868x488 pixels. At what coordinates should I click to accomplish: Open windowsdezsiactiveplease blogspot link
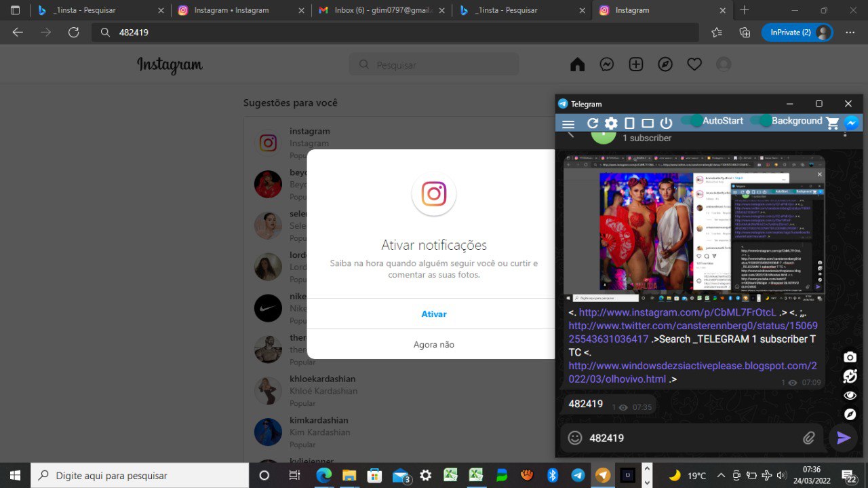[692, 372]
